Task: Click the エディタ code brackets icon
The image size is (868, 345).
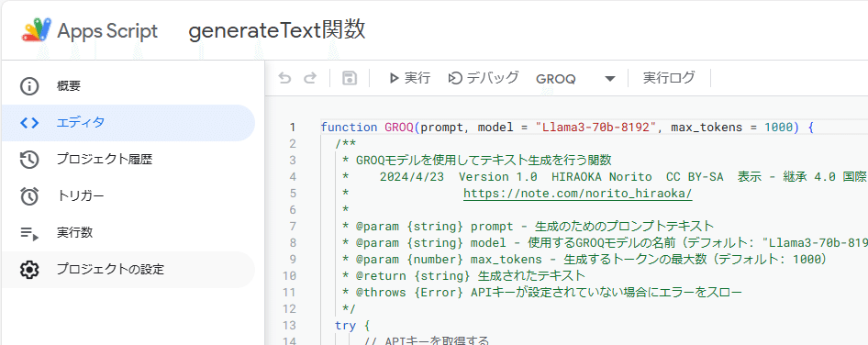Action: [x=29, y=123]
